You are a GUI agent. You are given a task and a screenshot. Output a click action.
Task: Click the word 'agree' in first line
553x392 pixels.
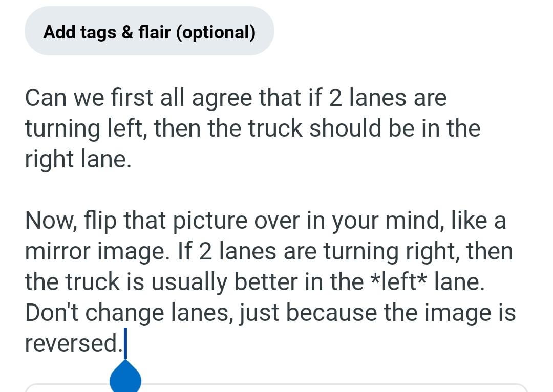coord(222,98)
